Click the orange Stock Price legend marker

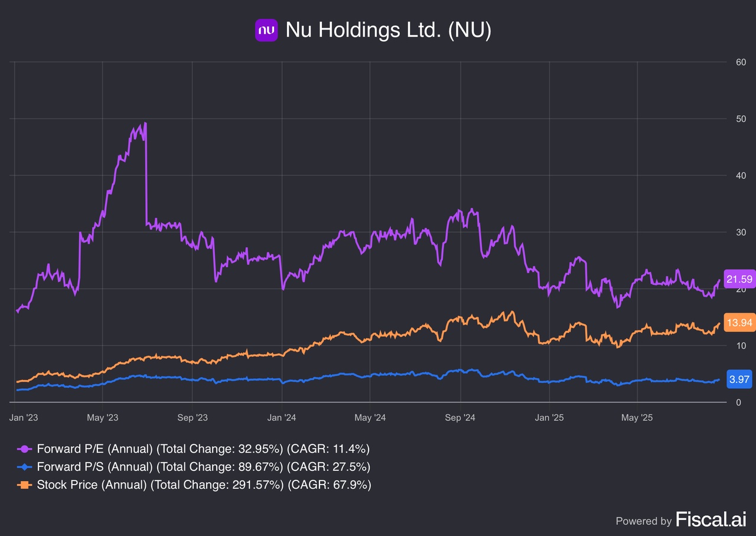(24, 485)
